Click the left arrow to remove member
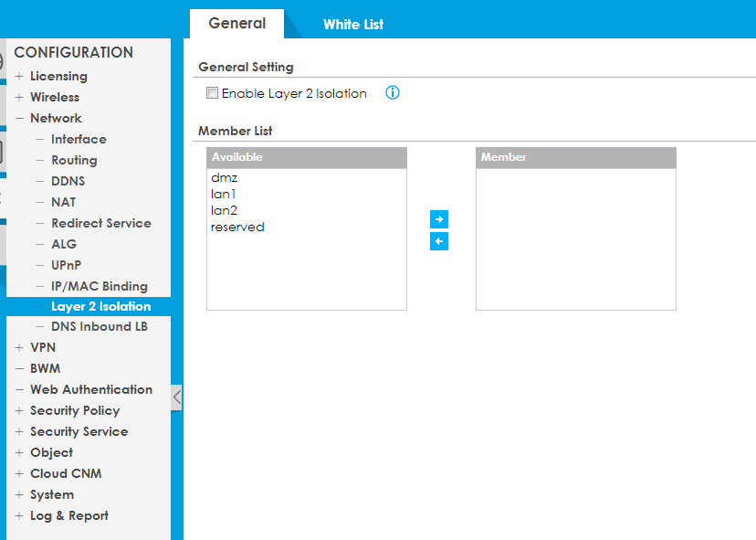This screenshot has height=540, width=756. [439, 241]
